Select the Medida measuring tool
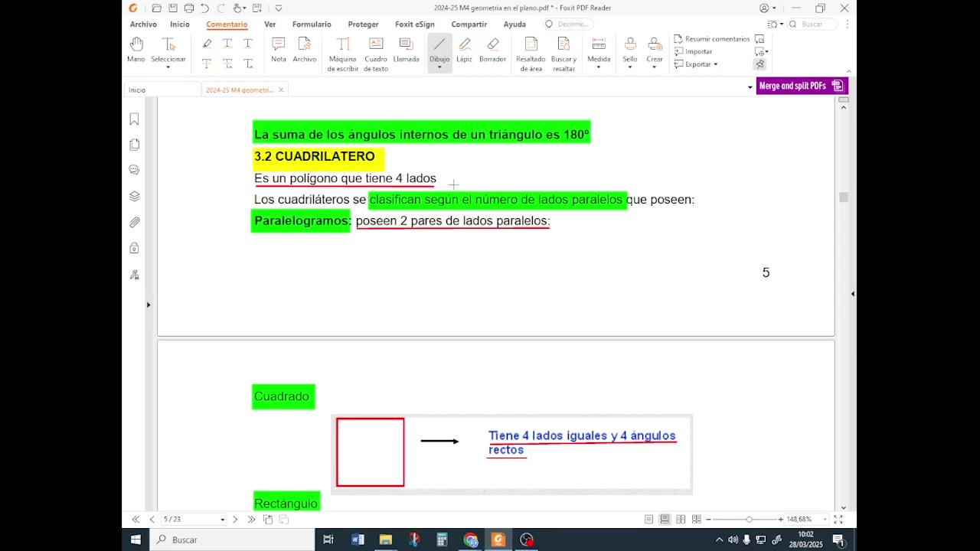980x551 pixels. 599,47
